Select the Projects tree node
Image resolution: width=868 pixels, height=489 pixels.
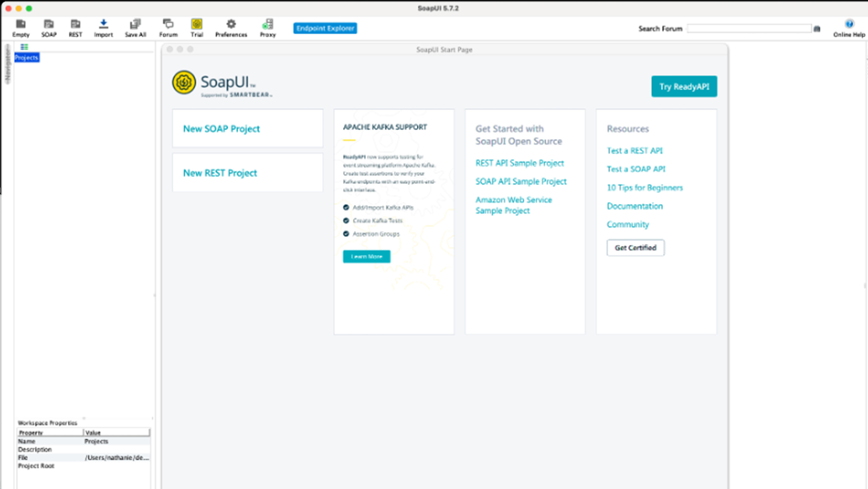pyautogui.click(x=27, y=58)
